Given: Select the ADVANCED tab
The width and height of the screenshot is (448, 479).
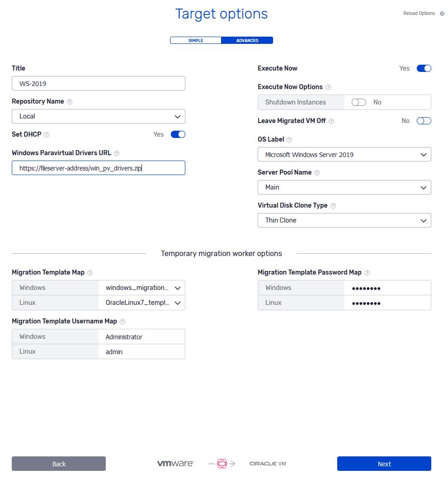Looking at the screenshot, I should tap(247, 40).
